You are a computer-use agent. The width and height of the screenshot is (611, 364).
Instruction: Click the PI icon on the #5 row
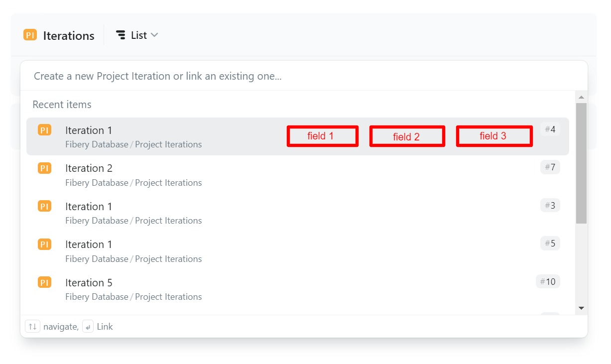coord(44,244)
